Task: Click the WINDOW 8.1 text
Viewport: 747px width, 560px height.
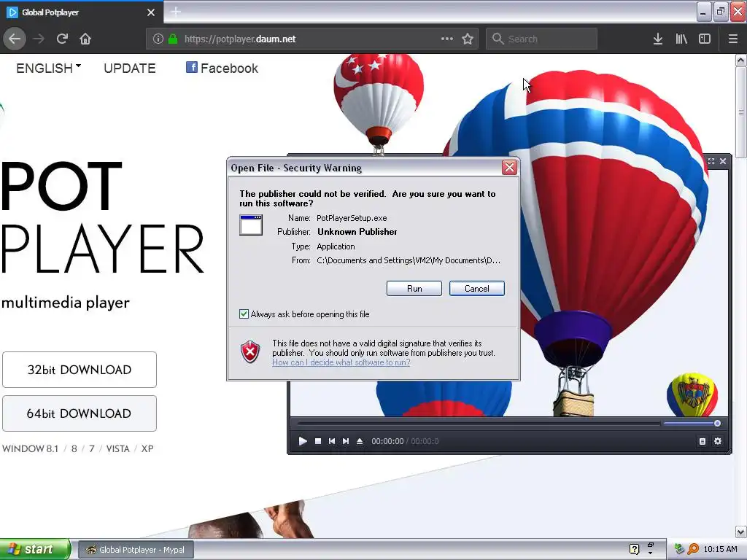Action: pyautogui.click(x=30, y=448)
